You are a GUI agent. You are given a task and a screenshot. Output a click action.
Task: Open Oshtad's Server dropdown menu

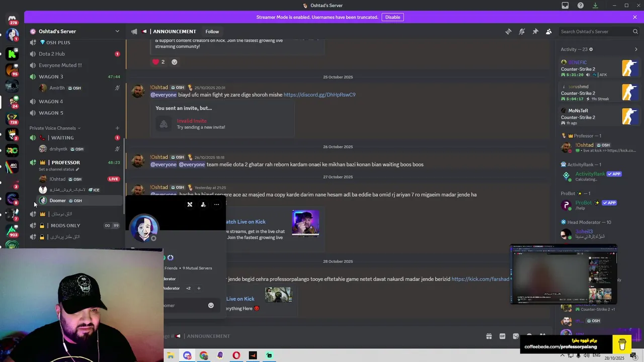117,31
